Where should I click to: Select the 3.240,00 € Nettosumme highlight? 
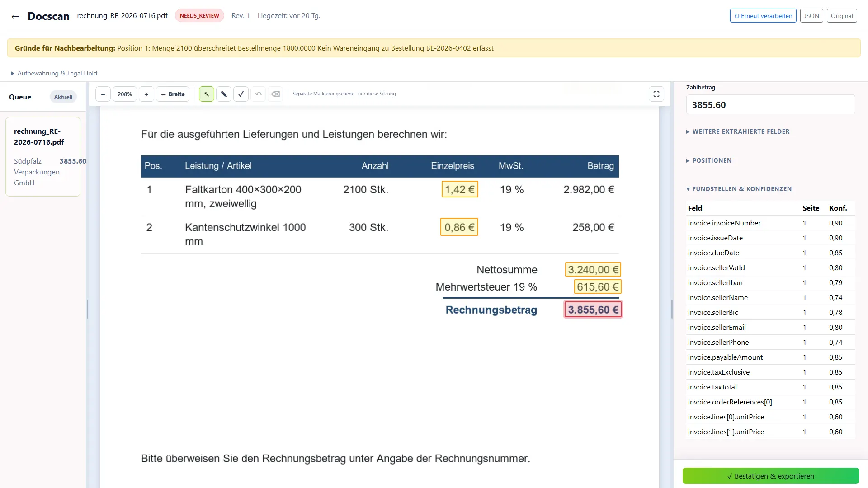pos(593,270)
